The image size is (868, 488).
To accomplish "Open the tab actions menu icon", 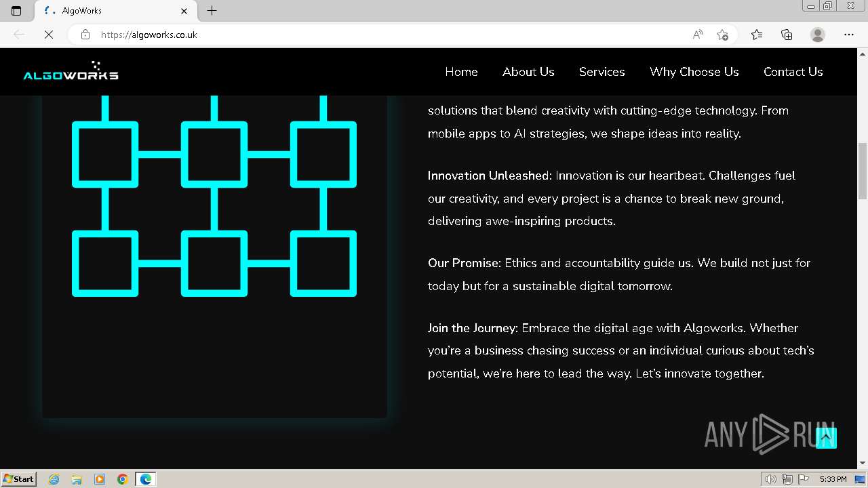I will [16, 11].
